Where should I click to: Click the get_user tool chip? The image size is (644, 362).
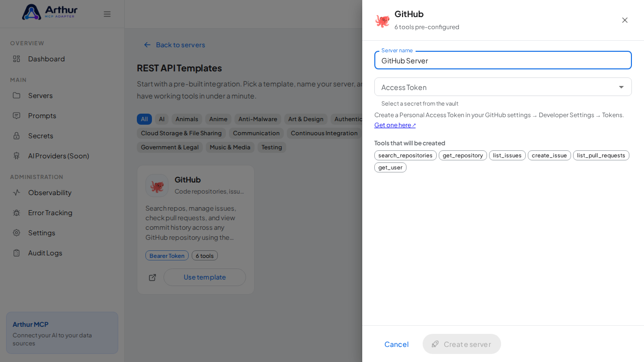click(x=390, y=167)
